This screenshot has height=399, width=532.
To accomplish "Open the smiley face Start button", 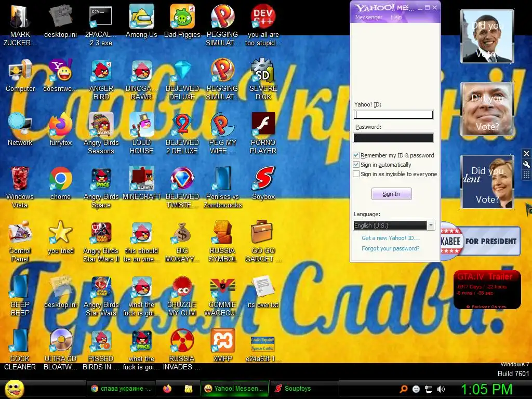I will coord(15,389).
